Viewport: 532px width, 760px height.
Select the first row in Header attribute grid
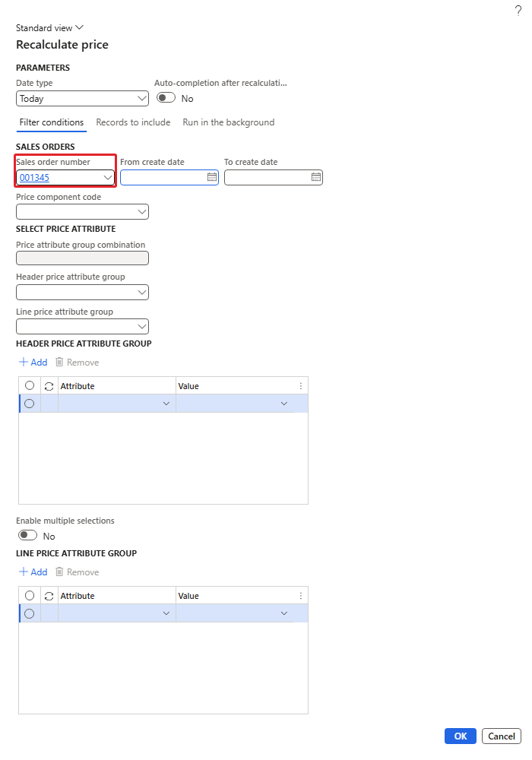coord(29,404)
